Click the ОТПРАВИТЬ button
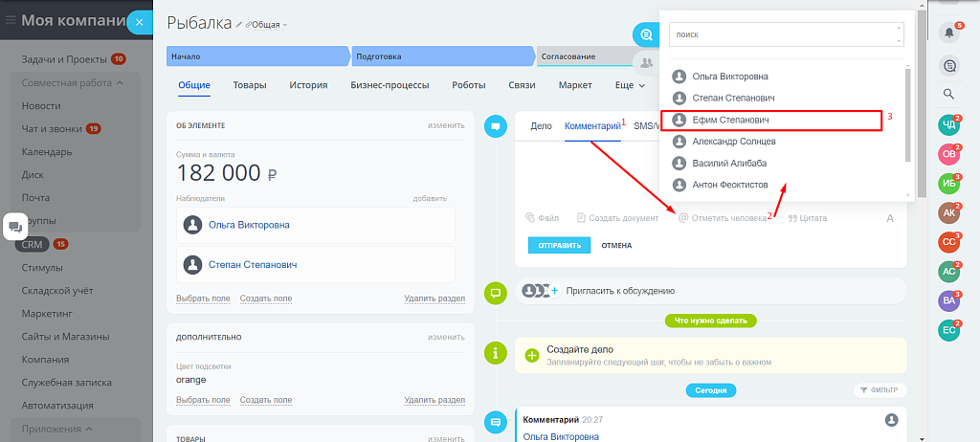The width and height of the screenshot is (980, 442). pos(559,245)
